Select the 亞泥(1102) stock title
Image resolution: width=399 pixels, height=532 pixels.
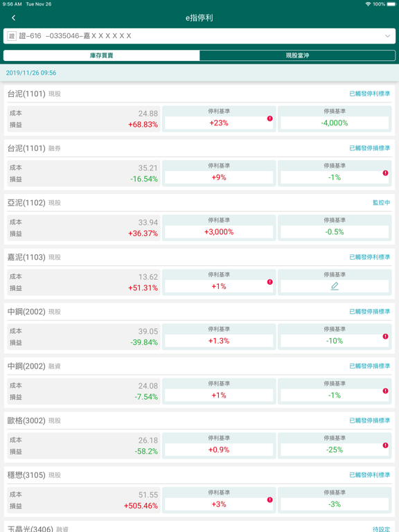click(26, 203)
